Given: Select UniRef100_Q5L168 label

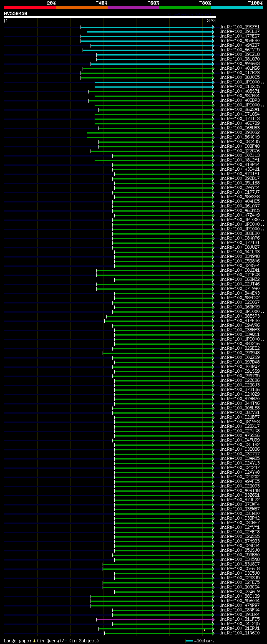Looking at the screenshot, I should click(x=239, y=183).
